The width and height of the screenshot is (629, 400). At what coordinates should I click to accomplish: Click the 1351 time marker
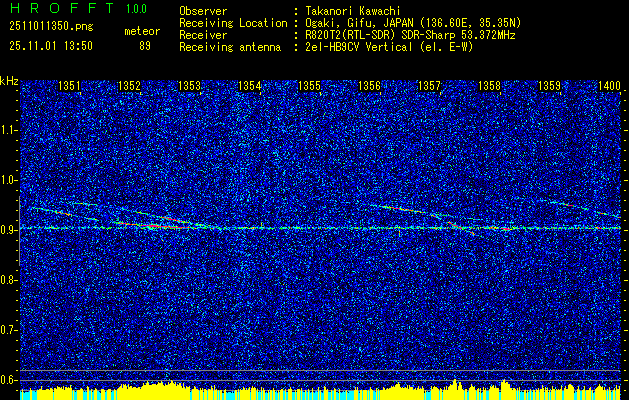[x=69, y=85]
